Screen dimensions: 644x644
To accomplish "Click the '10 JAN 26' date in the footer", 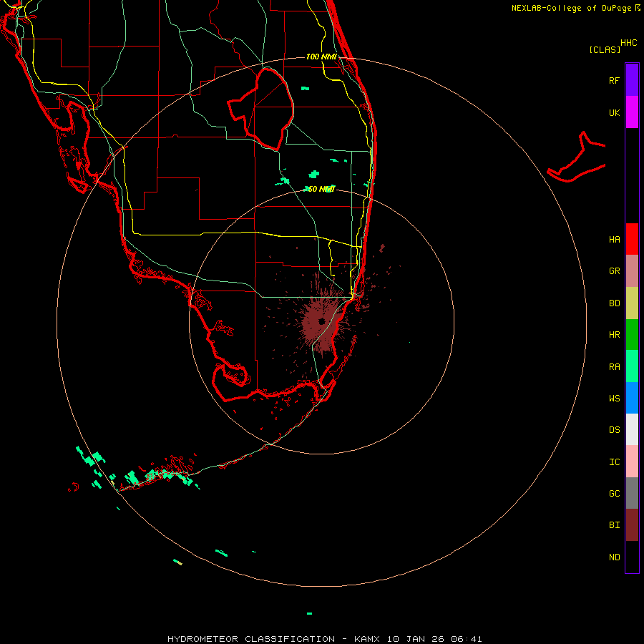I will [415, 639].
